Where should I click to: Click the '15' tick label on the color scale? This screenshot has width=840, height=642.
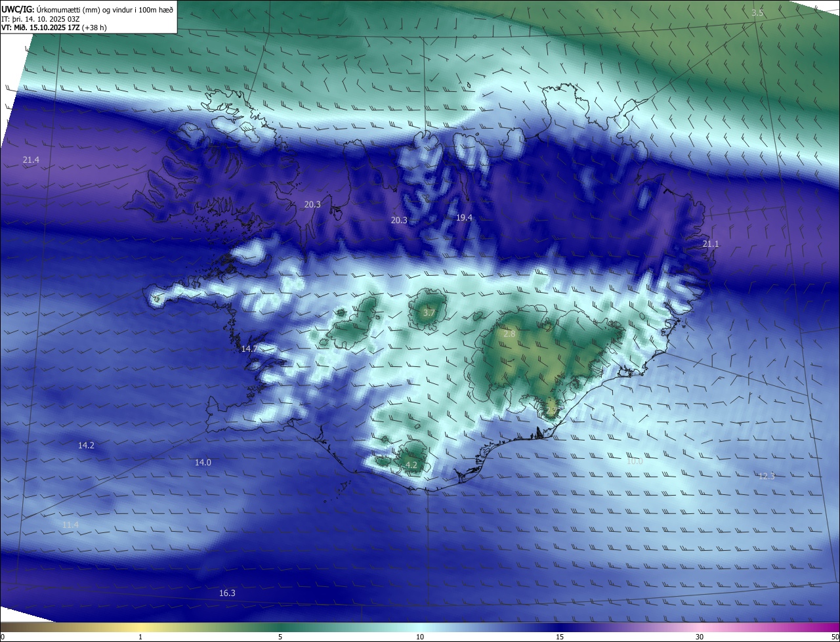point(560,637)
